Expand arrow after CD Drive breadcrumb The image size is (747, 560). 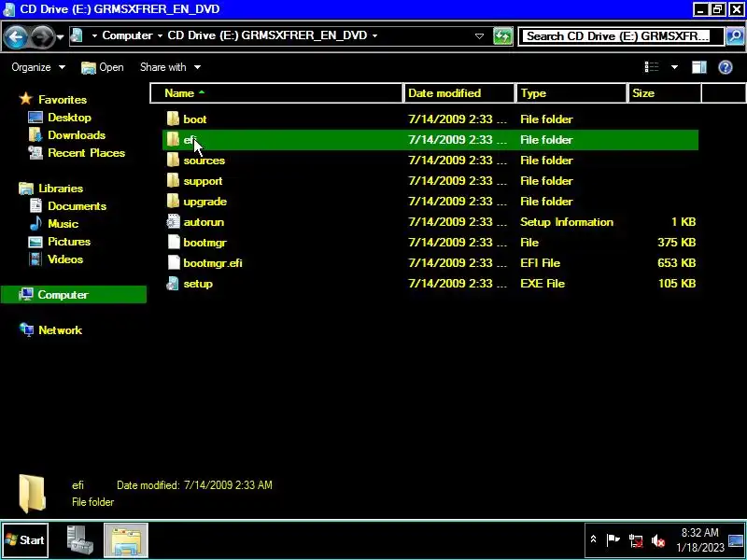[x=375, y=35]
